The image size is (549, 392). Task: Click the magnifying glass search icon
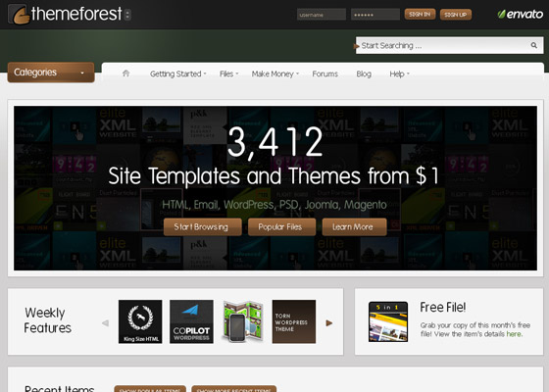(534, 45)
